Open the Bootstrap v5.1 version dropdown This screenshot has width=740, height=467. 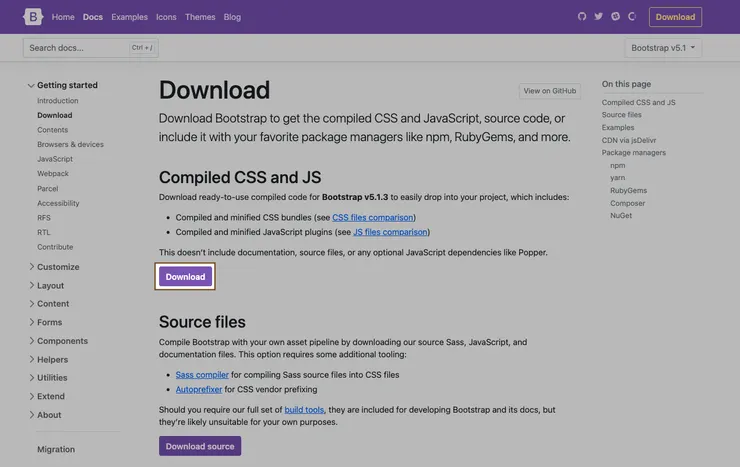[x=663, y=48]
